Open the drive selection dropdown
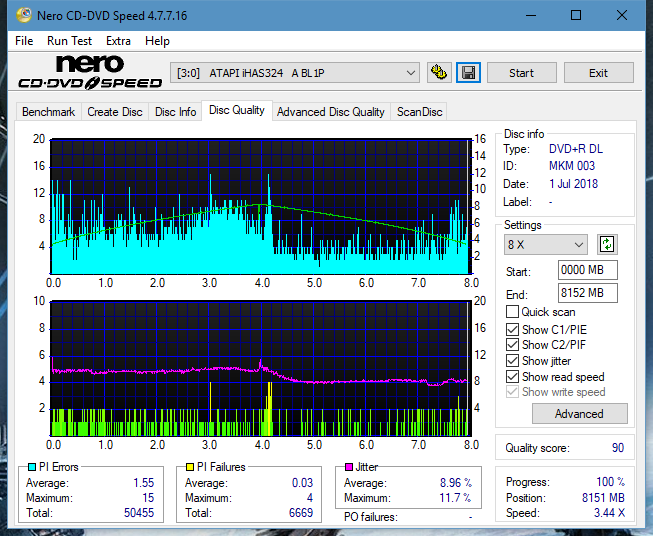Viewport: 653px width, 536px height. pyautogui.click(x=296, y=73)
